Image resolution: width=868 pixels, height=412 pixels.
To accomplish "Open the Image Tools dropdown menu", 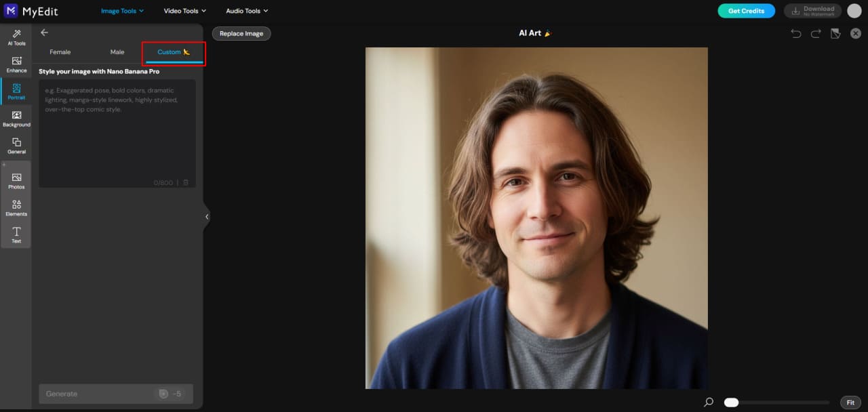I will (x=122, y=11).
